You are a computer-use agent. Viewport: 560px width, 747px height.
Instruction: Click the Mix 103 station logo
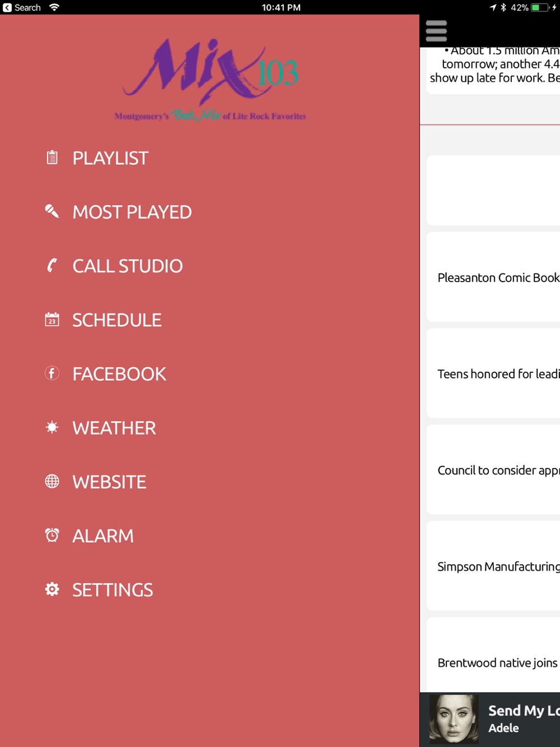[x=211, y=80]
